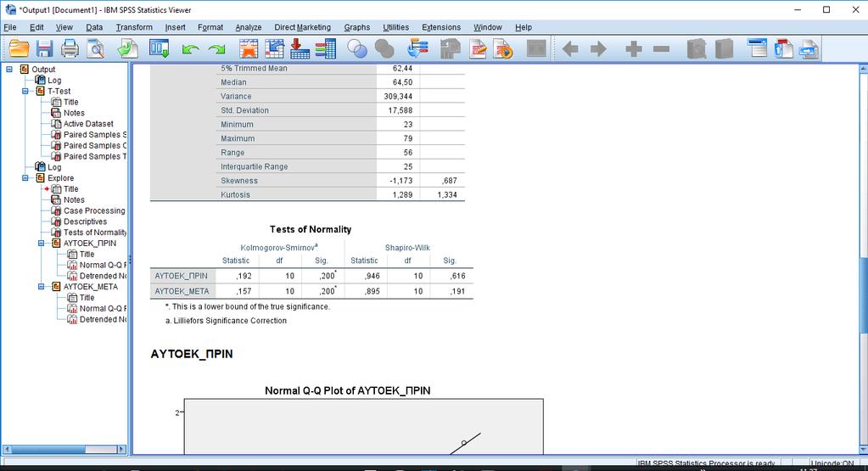
Task: Open the Variables information icon
Action: point(326,49)
